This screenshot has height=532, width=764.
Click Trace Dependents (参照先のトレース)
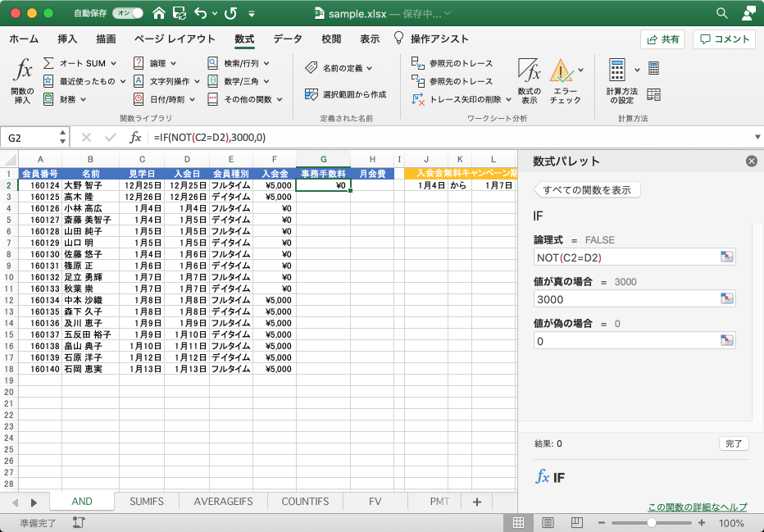(x=452, y=81)
